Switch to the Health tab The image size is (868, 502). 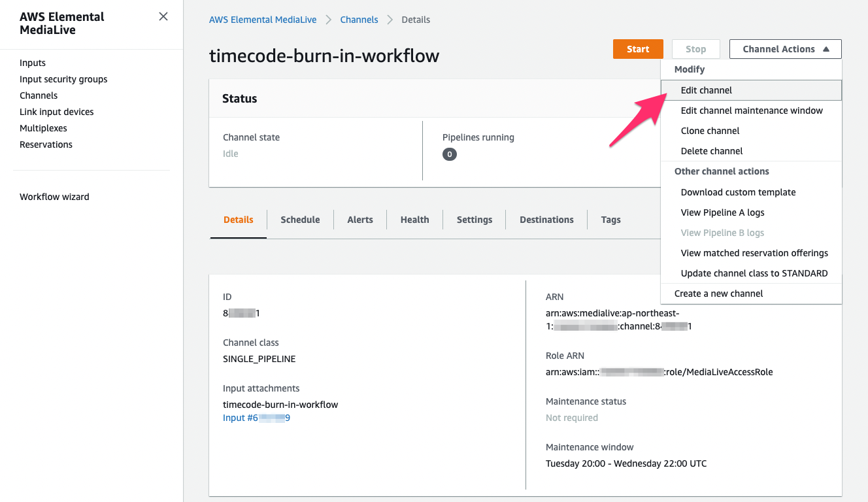pyautogui.click(x=414, y=220)
